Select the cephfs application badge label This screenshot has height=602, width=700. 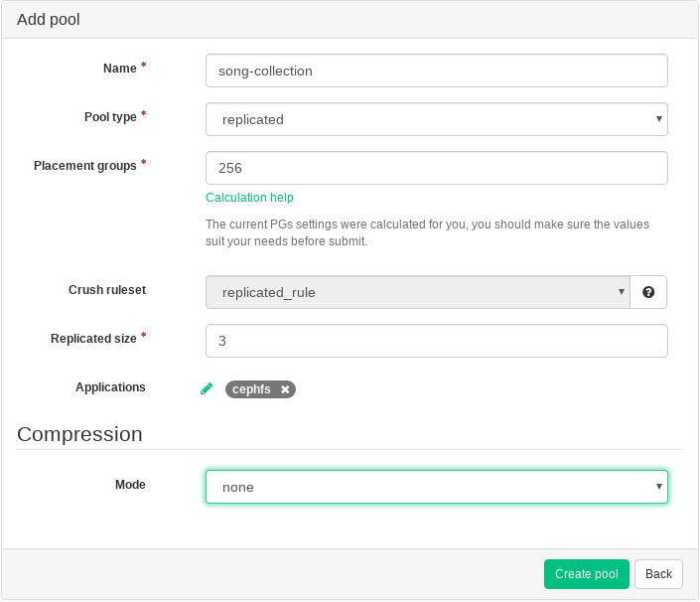[x=251, y=389]
